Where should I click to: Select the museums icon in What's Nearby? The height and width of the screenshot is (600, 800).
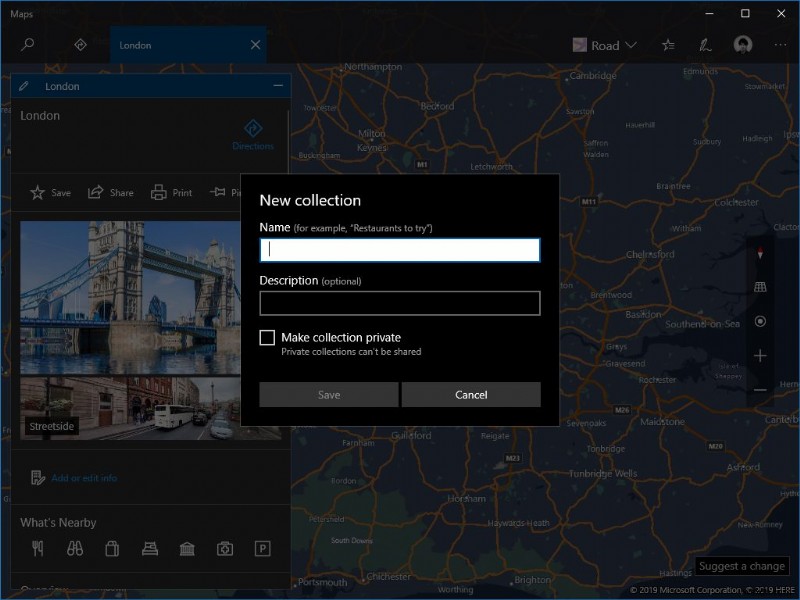pyautogui.click(x=186, y=548)
